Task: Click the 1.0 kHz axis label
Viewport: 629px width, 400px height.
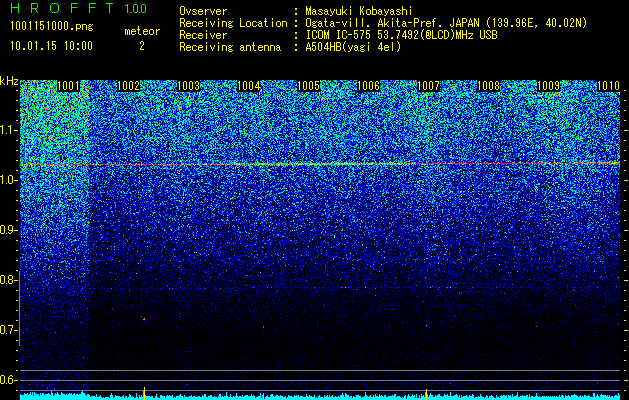Action: pyautogui.click(x=8, y=180)
